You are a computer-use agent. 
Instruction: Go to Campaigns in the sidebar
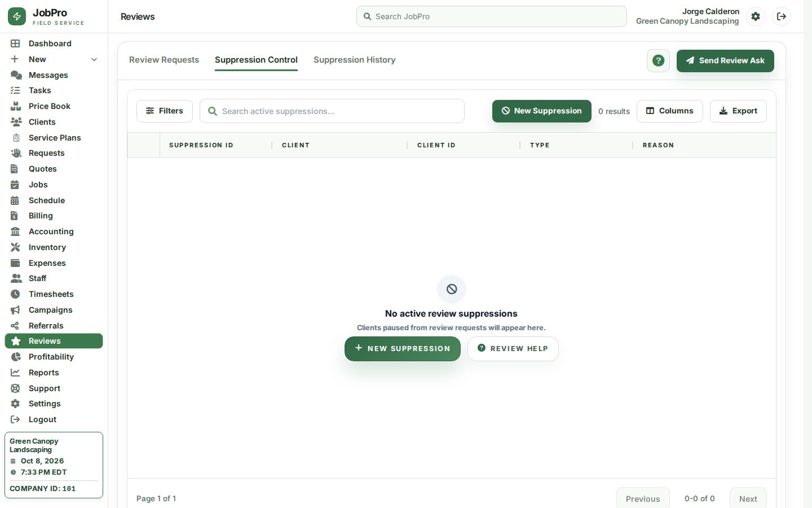(54, 310)
